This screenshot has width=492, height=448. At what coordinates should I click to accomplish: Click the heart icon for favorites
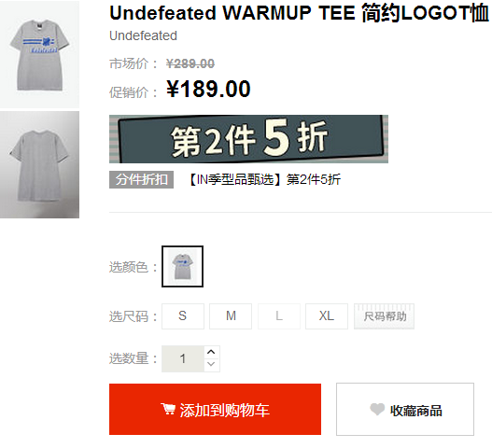click(377, 409)
